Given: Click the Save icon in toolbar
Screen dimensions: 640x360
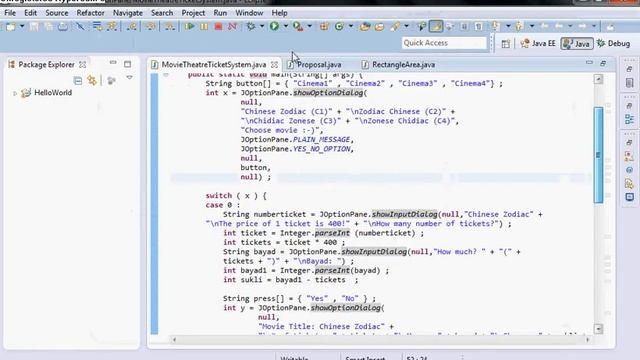Looking at the screenshot, I should coord(34,27).
